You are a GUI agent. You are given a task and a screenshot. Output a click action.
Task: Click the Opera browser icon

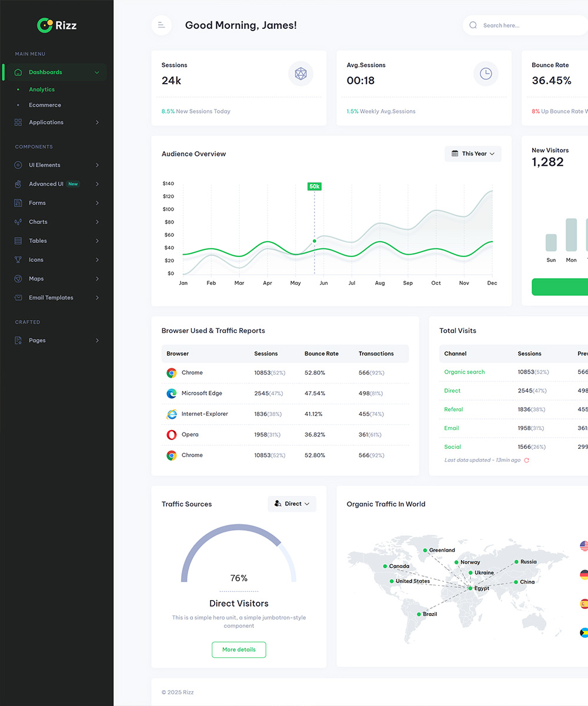[172, 435]
